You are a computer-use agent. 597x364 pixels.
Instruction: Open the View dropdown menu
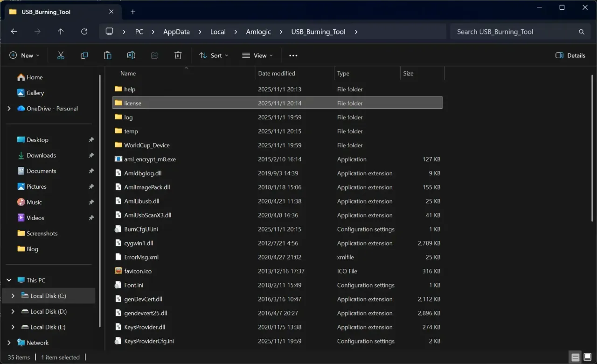[x=257, y=55]
